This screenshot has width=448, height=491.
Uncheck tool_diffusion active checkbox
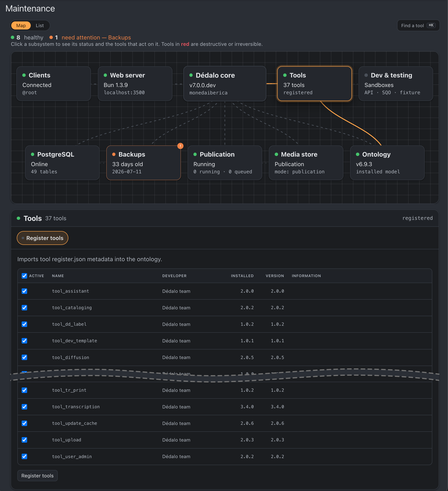click(x=24, y=357)
